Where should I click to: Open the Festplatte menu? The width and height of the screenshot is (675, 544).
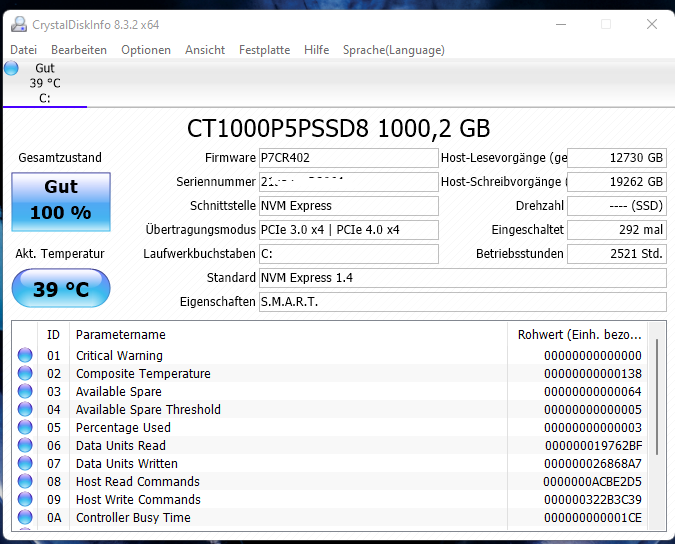pos(264,50)
